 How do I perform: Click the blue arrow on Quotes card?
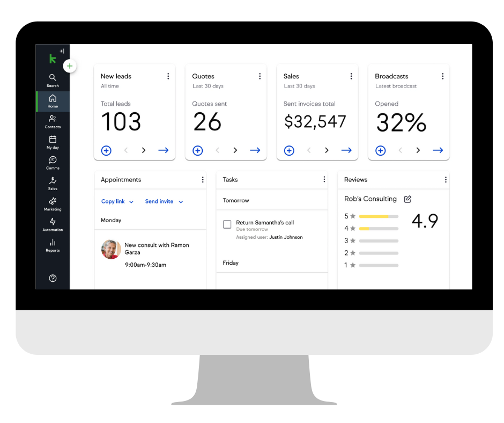(x=255, y=150)
